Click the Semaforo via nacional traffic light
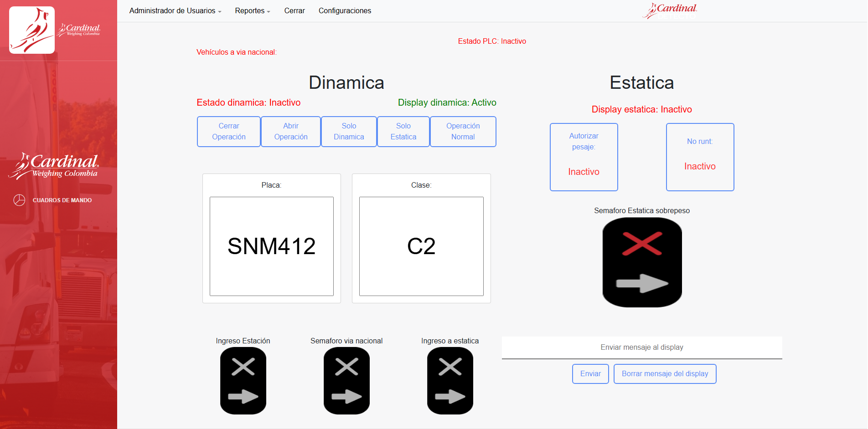Viewport: 868px width, 429px height. (x=346, y=381)
